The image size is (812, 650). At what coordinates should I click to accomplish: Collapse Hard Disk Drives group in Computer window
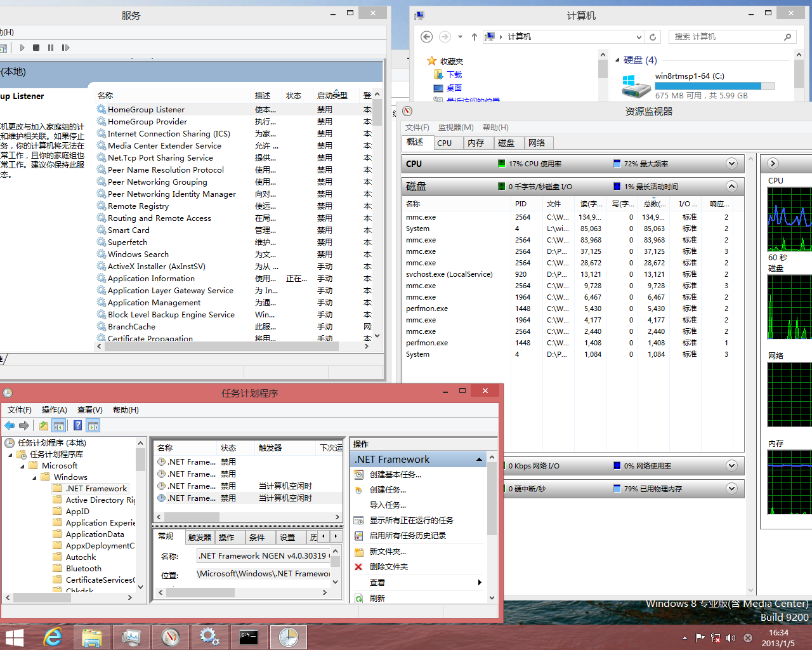[617, 60]
